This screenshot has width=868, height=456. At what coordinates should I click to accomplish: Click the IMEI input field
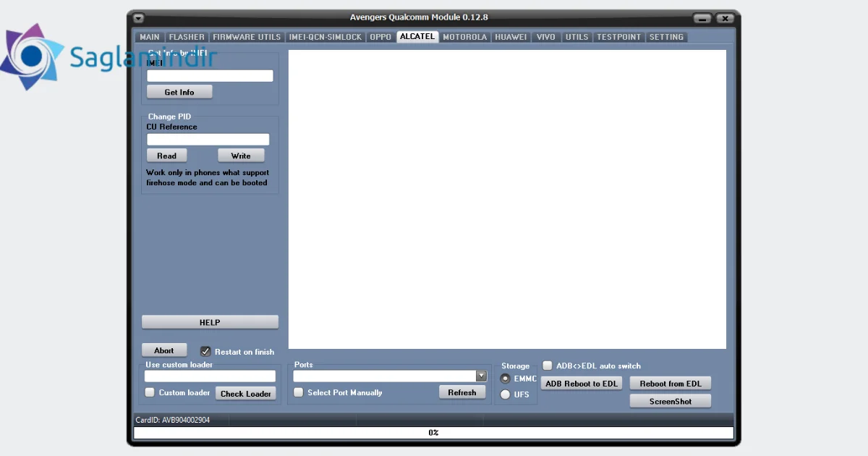click(x=210, y=76)
